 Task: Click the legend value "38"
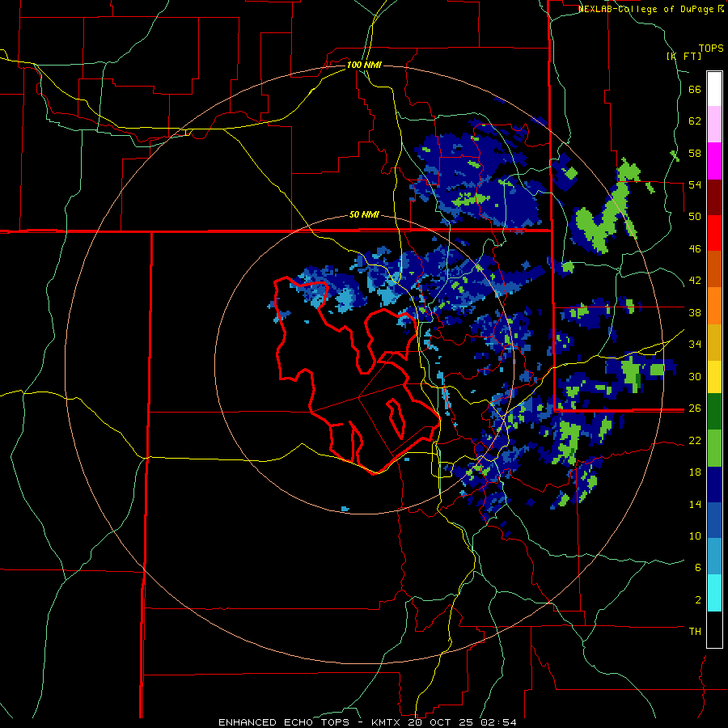(695, 312)
